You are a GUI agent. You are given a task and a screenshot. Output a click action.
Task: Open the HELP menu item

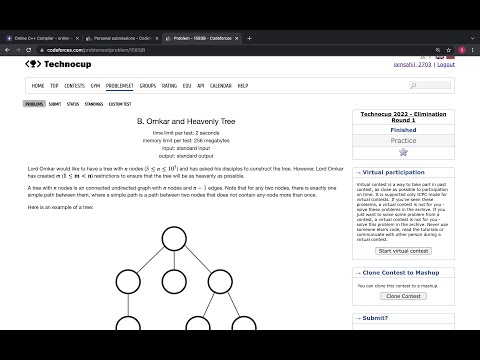point(243,86)
